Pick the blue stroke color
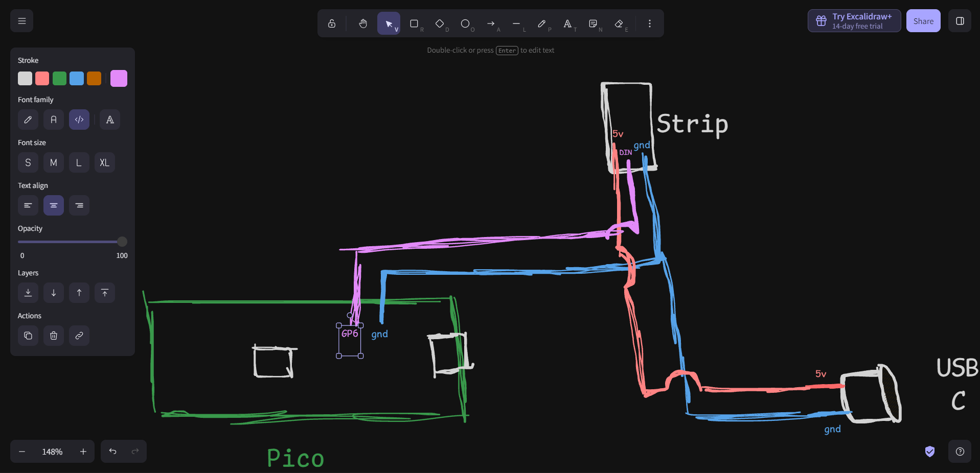 point(77,78)
